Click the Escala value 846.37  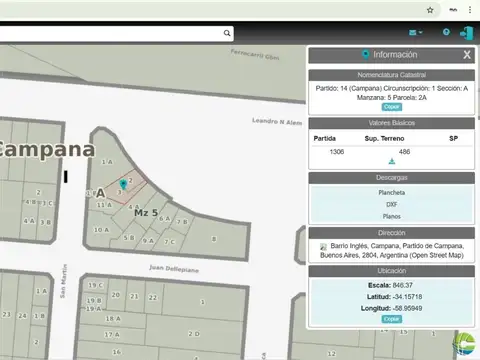pos(402,285)
